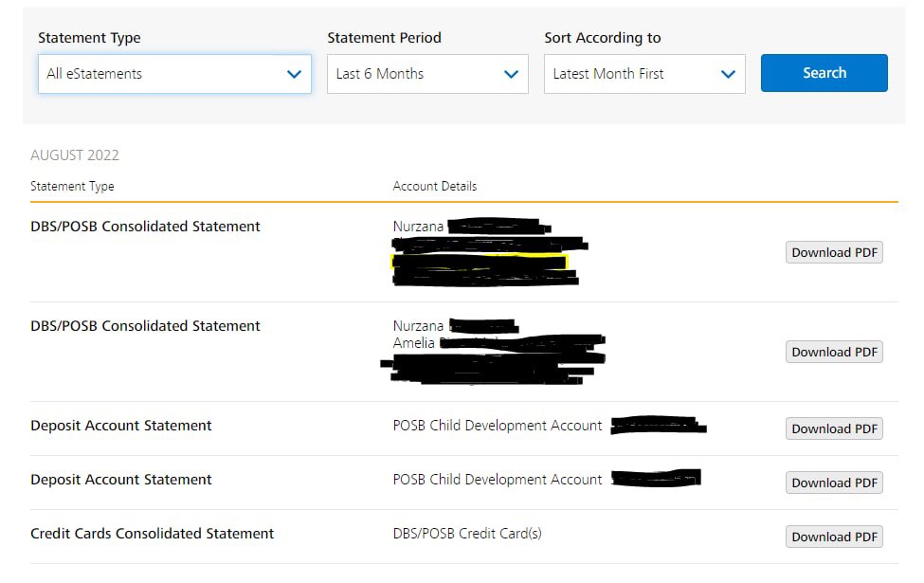Download PDF for Nurzana and Amelia Consolidated Statement

pos(834,352)
